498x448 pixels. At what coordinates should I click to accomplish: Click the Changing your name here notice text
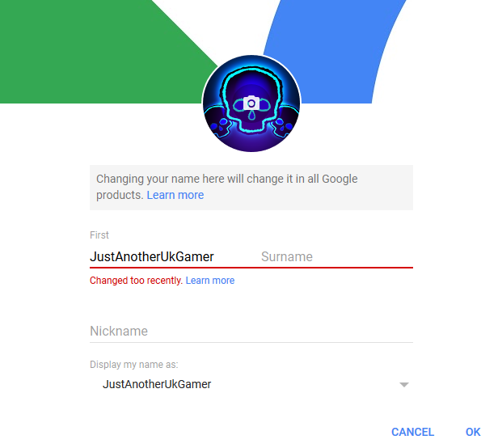coord(226,187)
